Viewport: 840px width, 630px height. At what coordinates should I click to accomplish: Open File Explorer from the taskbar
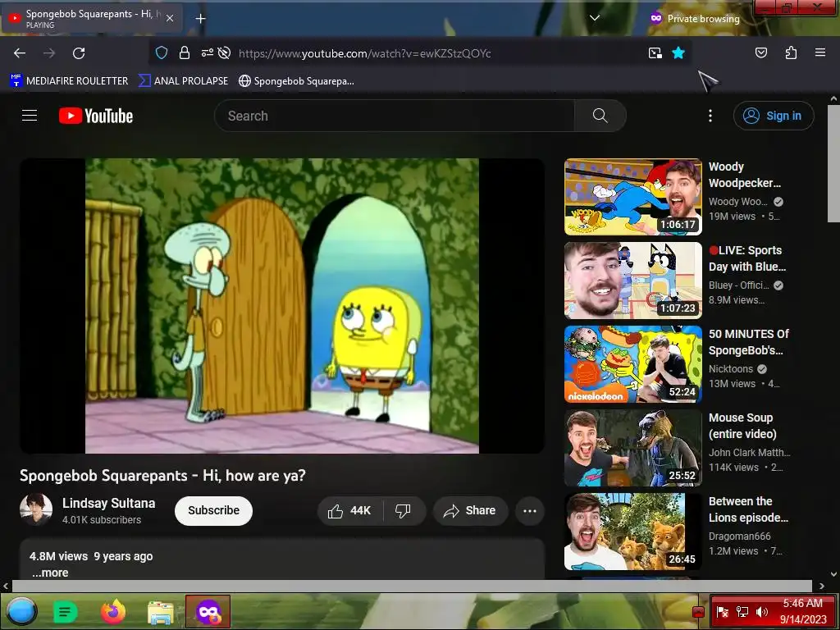pos(161,612)
